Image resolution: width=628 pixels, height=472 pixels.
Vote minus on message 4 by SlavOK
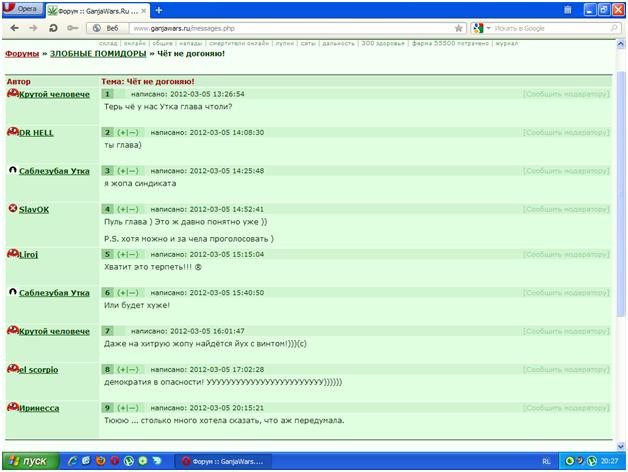coord(133,210)
